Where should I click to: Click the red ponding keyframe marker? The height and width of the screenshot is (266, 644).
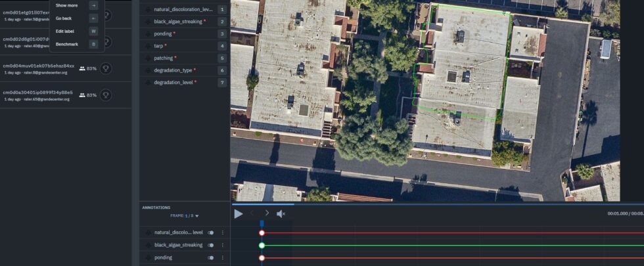coord(262,257)
